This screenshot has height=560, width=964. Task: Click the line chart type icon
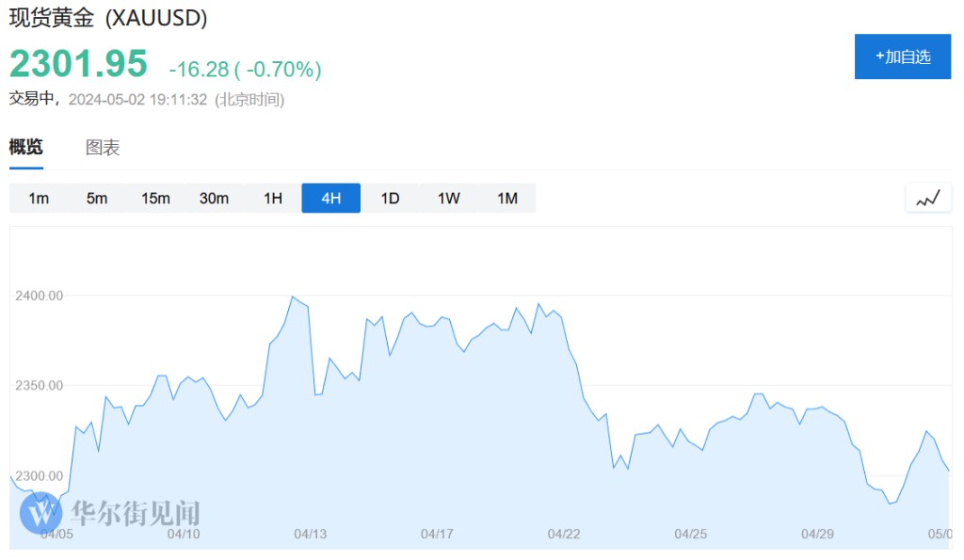[x=928, y=199]
